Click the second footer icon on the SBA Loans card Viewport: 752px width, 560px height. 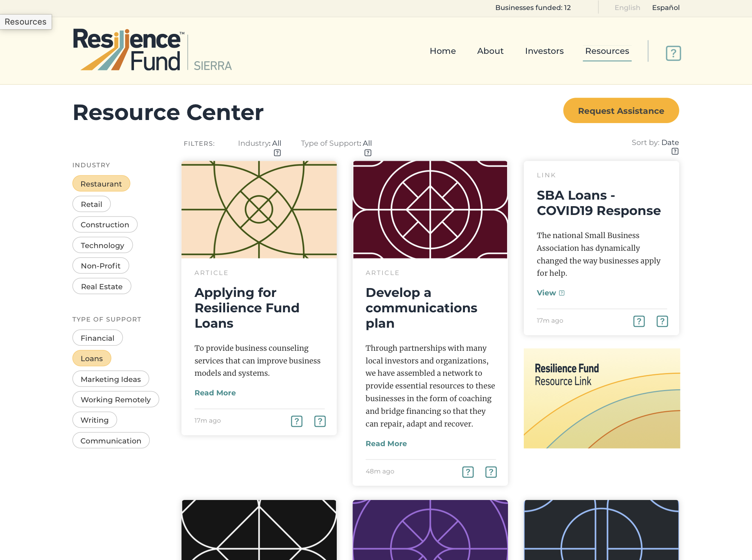coord(662,321)
